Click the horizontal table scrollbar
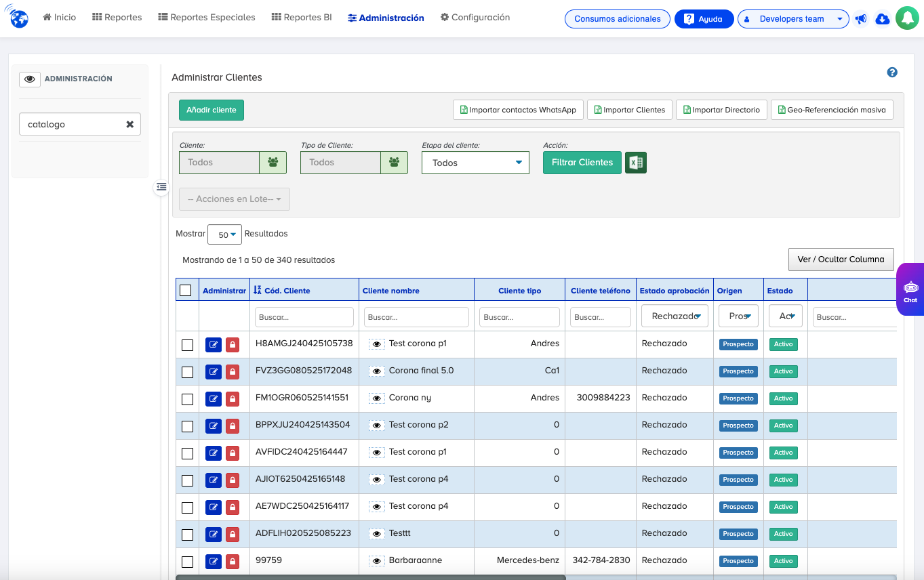Screen dimensions: 924x580 coord(370,577)
